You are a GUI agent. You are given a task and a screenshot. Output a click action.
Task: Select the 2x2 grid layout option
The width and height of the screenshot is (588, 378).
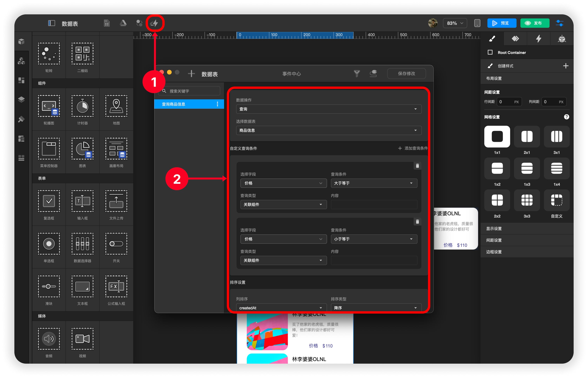pyautogui.click(x=497, y=200)
